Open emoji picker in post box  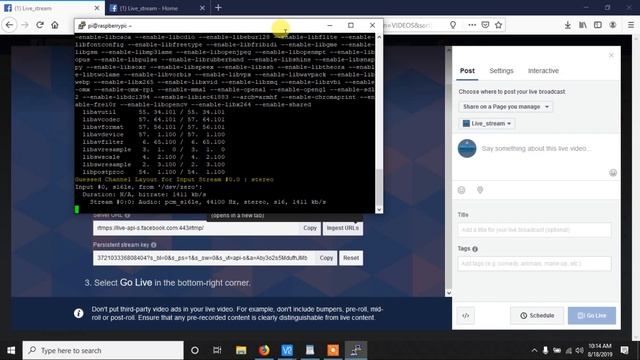(613, 173)
